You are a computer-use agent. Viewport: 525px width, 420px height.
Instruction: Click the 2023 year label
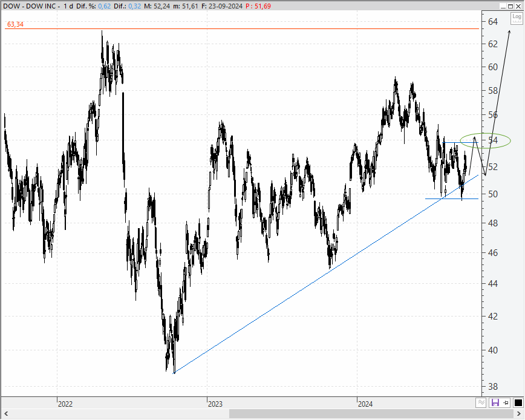tap(215, 404)
